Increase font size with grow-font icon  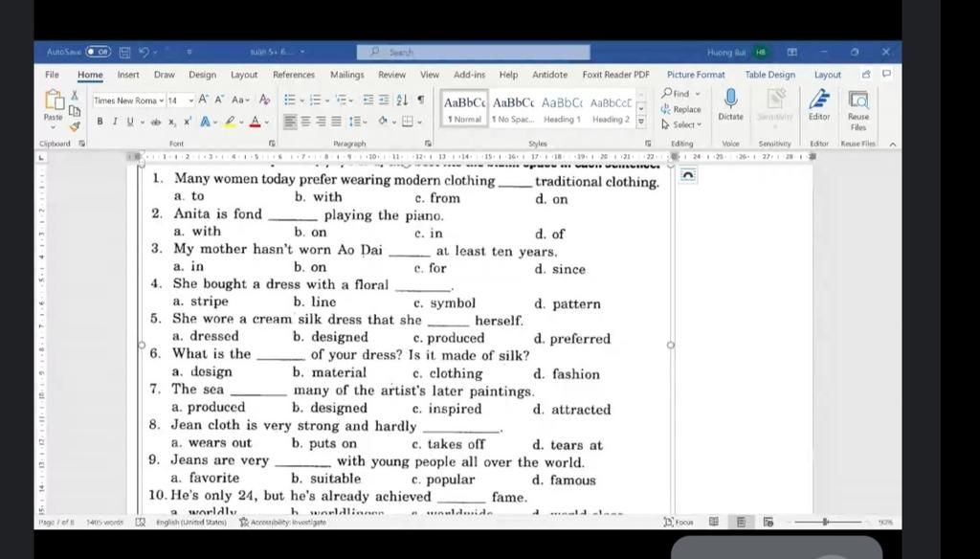204,100
